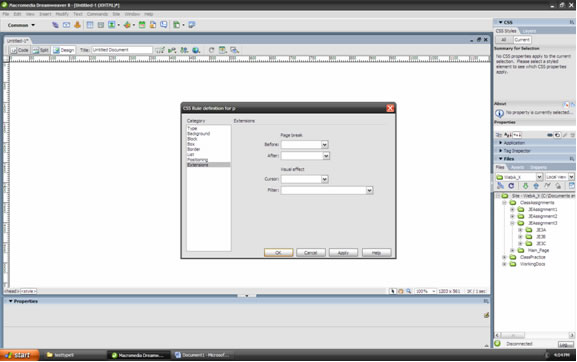This screenshot has width=577, height=362.
Task: Open the Modify menu
Action: (62, 14)
